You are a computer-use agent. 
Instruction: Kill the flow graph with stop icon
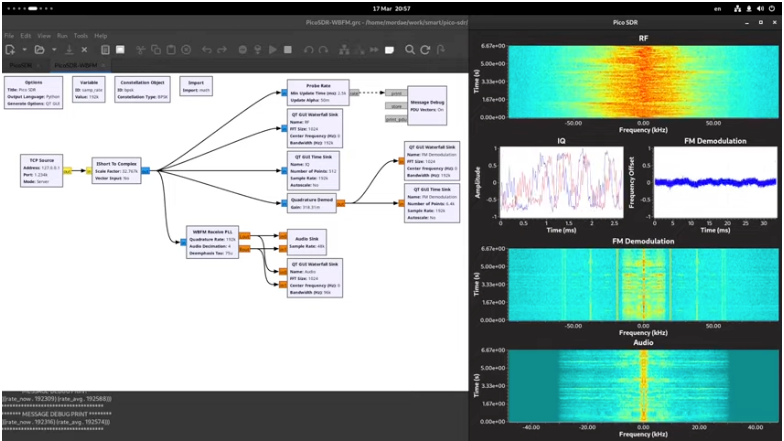[x=288, y=50]
